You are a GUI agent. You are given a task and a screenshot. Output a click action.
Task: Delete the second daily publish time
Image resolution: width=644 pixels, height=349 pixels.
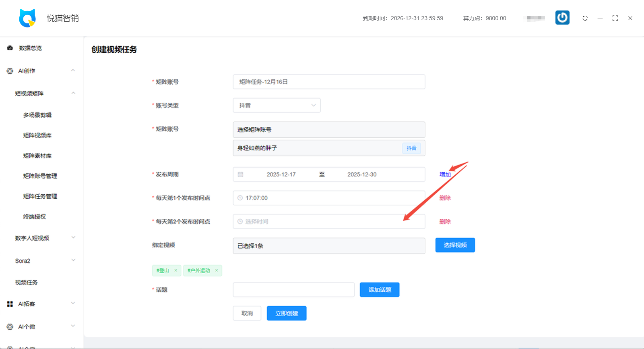pyautogui.click(x=445, y=222)
